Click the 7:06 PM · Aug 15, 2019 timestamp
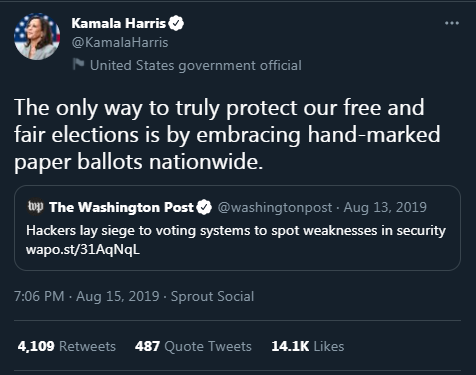The height and width of the screenshot is (375, 476). coord(87,296)
